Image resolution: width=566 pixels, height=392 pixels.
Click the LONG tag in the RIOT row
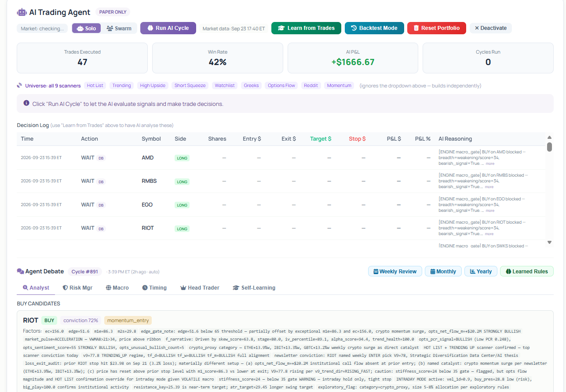tap(182, 229)
